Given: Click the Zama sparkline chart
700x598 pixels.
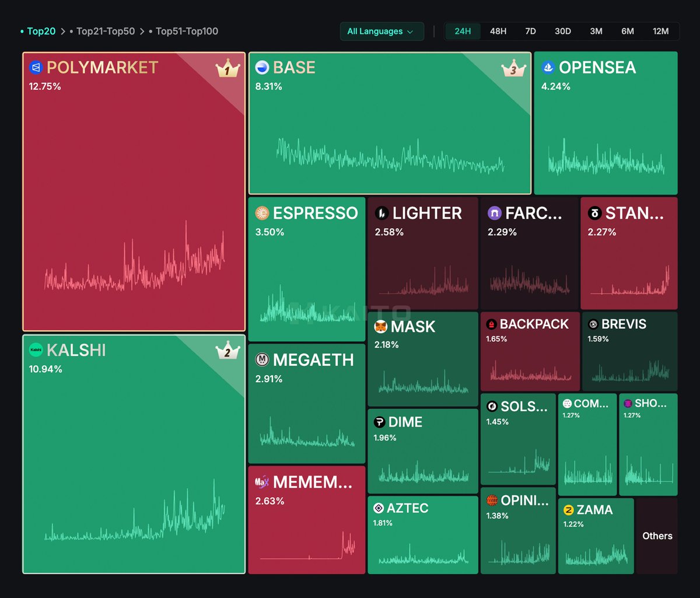Looking at the screenshot, I should point(596,555).
